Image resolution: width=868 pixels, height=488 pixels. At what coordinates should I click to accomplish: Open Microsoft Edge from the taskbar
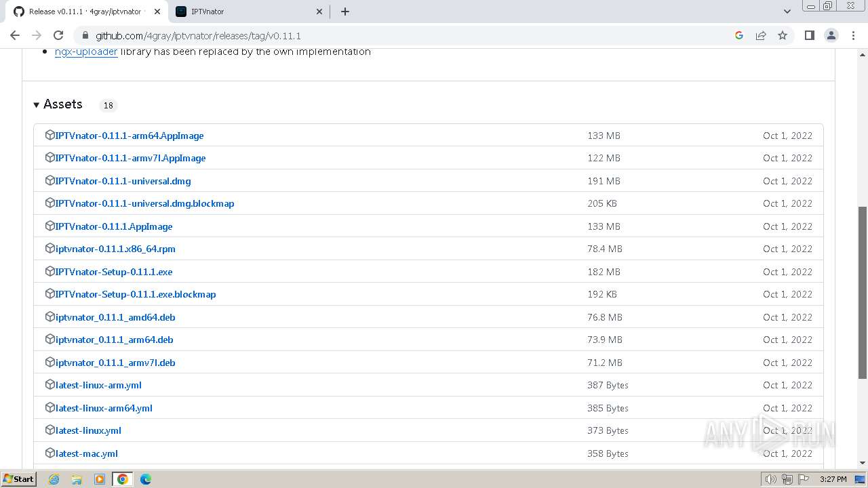pos(145,479)
